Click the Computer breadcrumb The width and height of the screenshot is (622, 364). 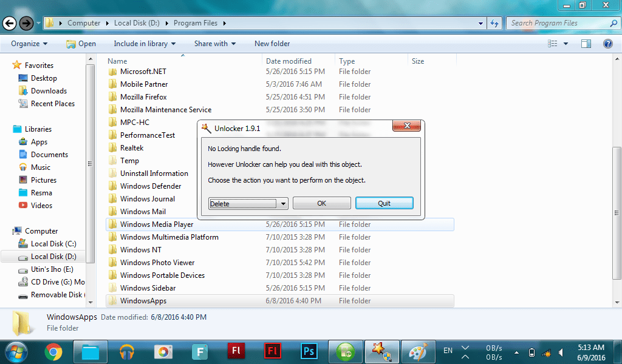pyautogui.click(x=84, y=24)
